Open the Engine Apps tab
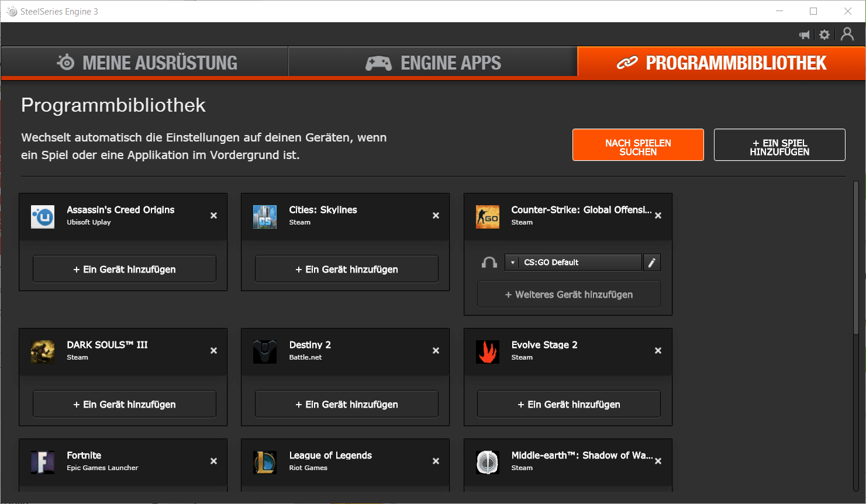866x504 pixels. 433,63
